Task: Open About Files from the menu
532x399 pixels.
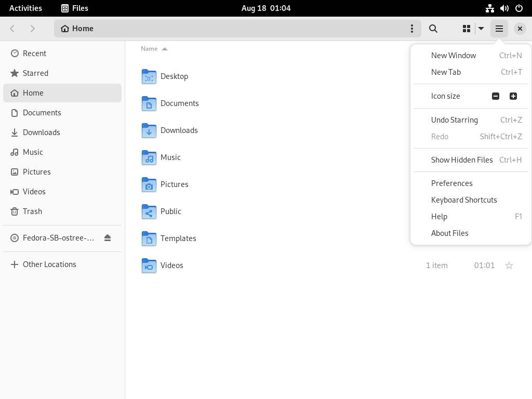Action: coord(471,233)
